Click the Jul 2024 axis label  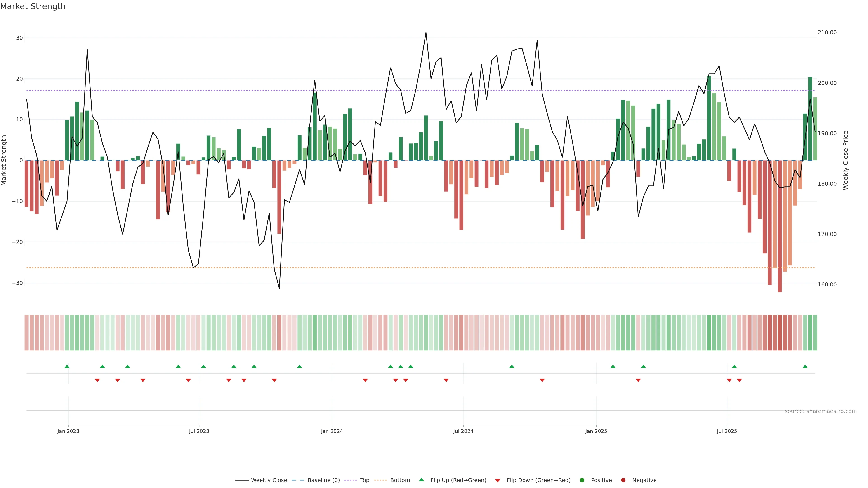(463, 431)
